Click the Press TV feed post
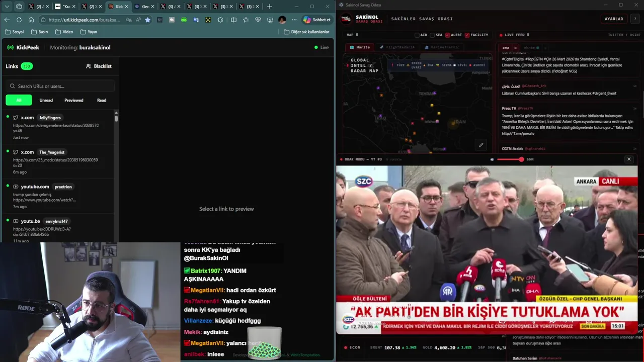Screen dimensions: 644x362 (569, 121)
